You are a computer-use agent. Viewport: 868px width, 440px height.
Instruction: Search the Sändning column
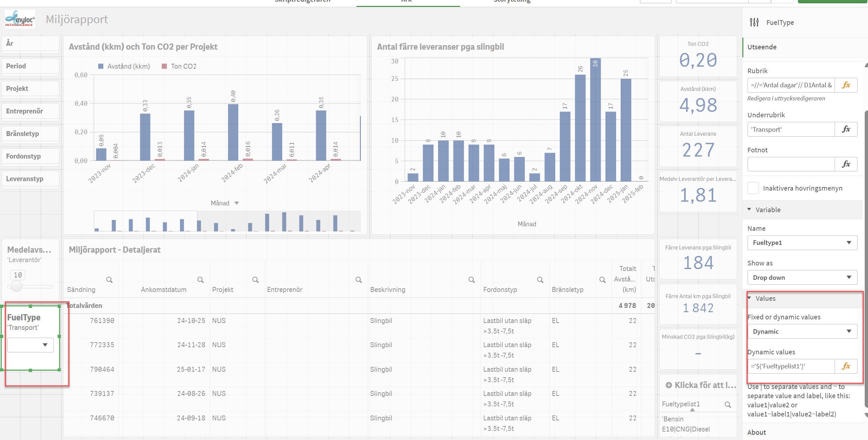click(x=109, y=279)
